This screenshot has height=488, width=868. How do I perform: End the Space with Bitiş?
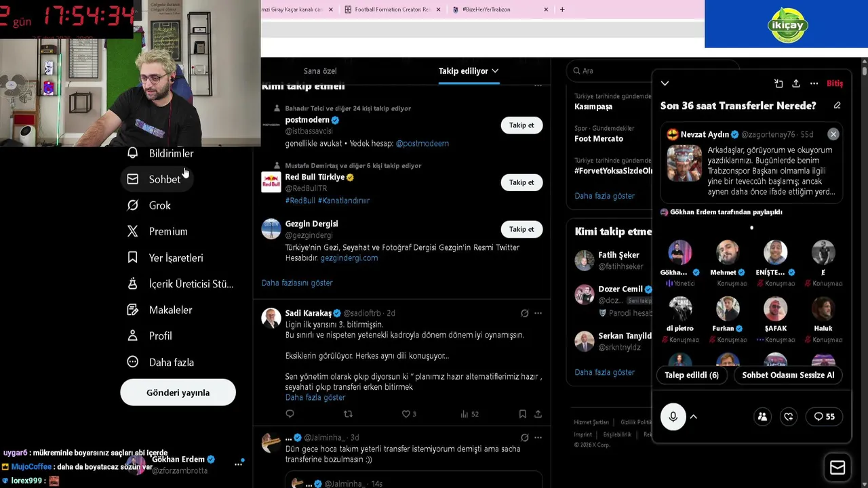coord(835,83)
